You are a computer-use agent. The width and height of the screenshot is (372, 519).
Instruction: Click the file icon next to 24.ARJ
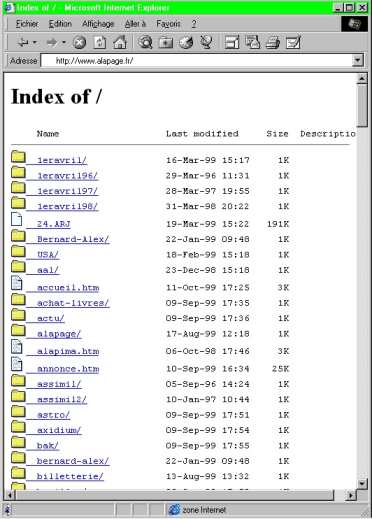(x=17, y=219)
